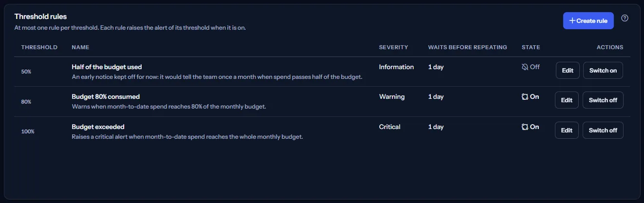Click the Waits Before Repeating column header
The width and height of the screenshot is (644, 203).
pos(467,47)
